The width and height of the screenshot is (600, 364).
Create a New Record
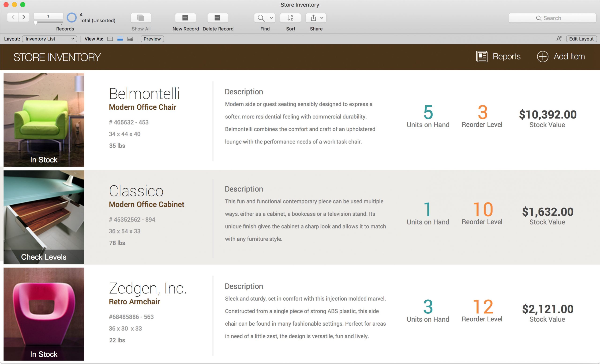(x=185, y=18)
